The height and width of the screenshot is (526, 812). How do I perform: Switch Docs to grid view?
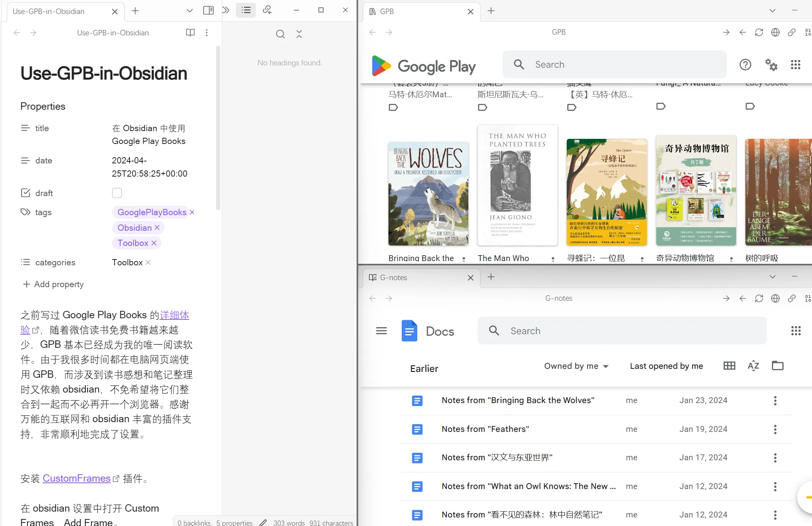point(729,366)
